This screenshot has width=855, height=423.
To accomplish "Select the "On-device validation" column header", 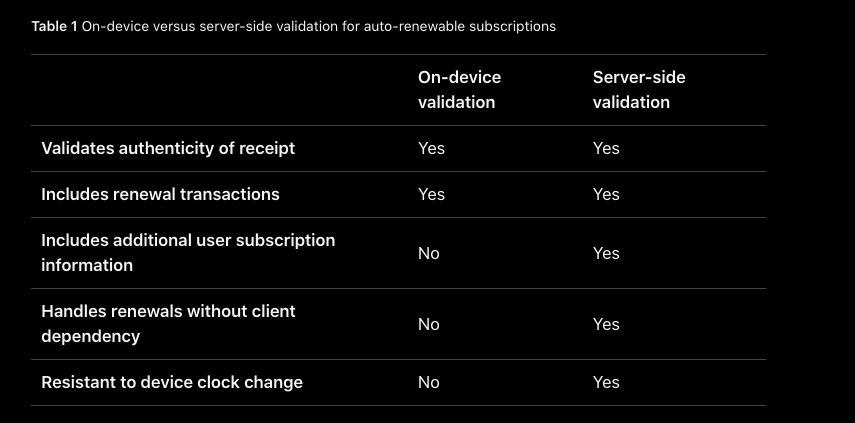I will [459, 90].
